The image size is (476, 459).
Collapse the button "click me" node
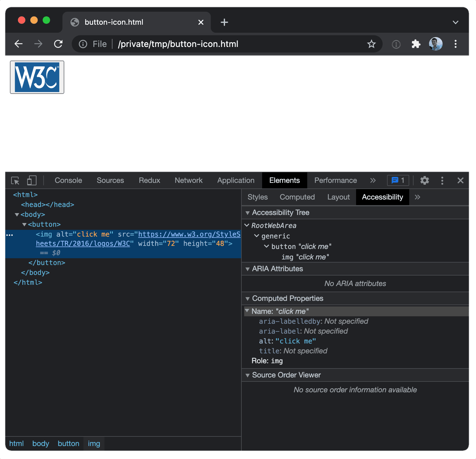pos(266,246)
